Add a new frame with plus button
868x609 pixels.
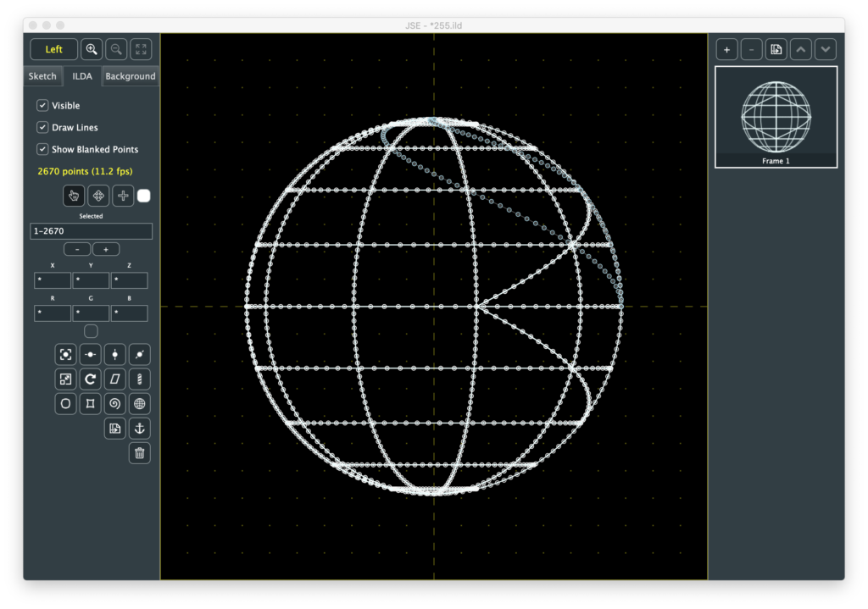[x=726, y=49]
